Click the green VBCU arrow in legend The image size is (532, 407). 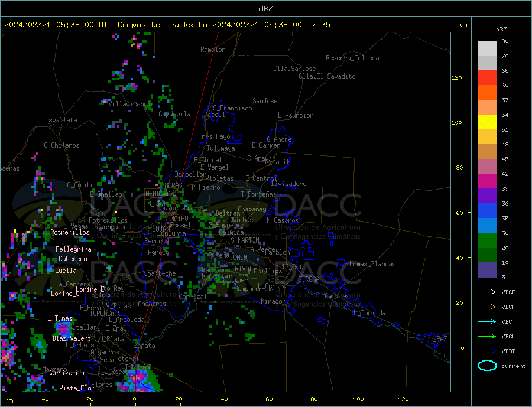click(x=487, y=337)
